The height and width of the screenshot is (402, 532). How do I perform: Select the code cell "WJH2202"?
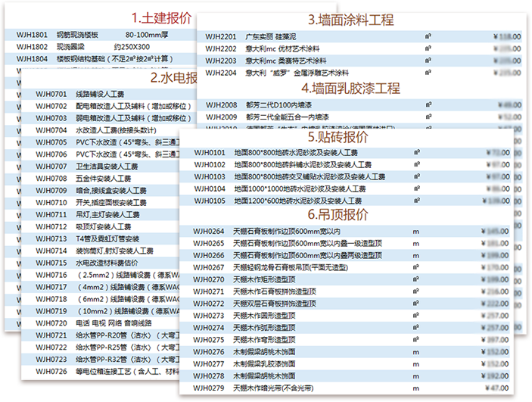click(221, 49)
